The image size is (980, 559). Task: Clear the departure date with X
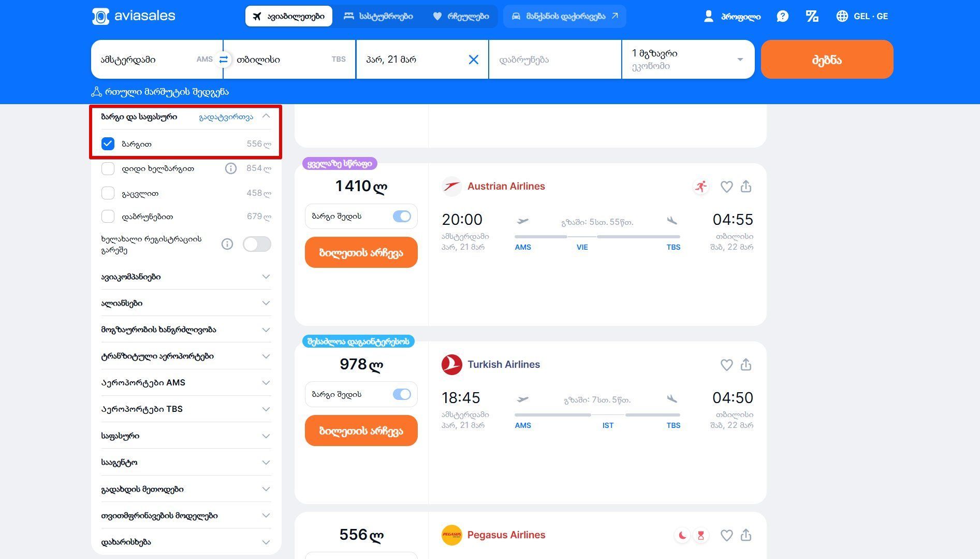473,60
